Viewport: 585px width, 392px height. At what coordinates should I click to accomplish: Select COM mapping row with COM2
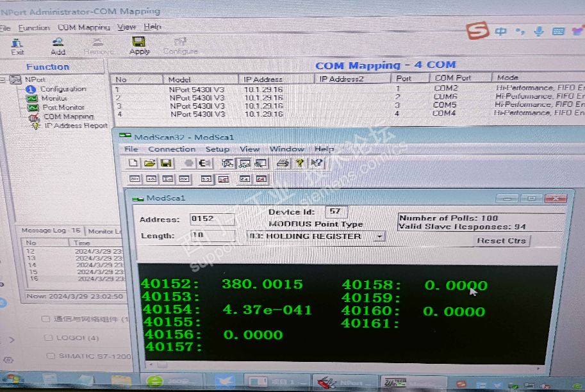[x=347, y=89]
